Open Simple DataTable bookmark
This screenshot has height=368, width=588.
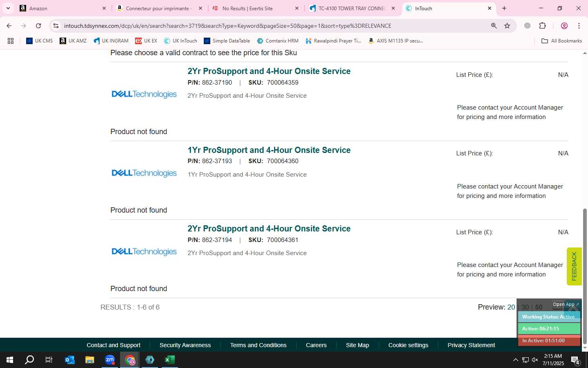[x=227, y=41]
